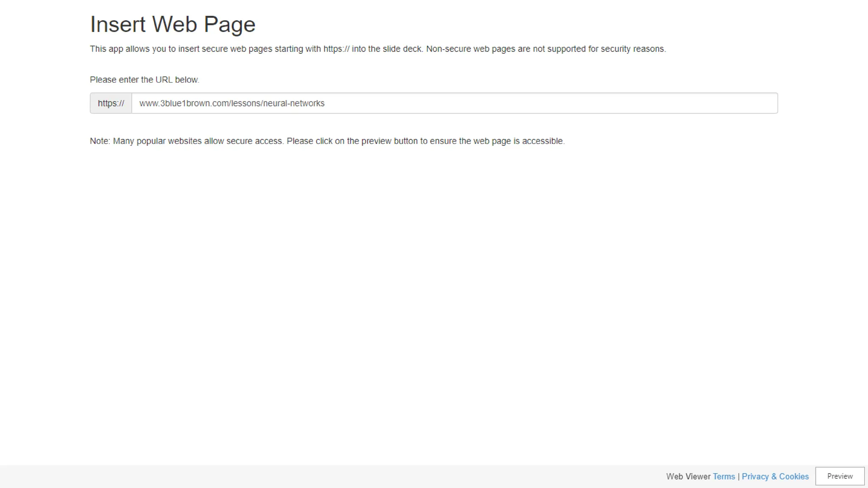Image resolution: width=868 pixels, height=488 pixels.
Task: Click the word 'Page' in the title
Action: pos(229,24)
